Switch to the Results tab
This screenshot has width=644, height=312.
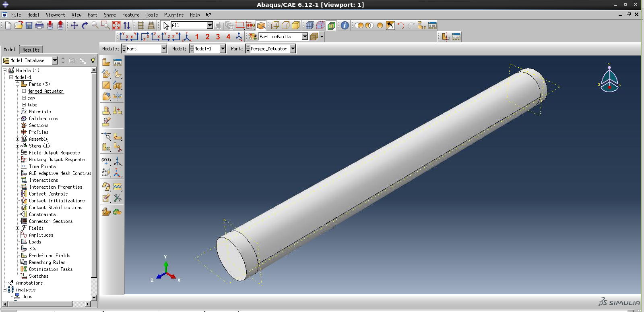31,50
